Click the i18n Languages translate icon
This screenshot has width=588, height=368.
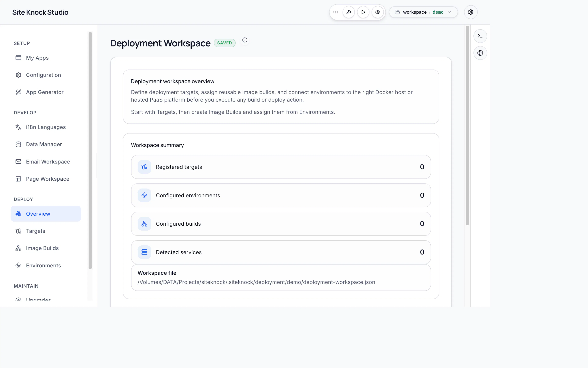tap(19, 127)
